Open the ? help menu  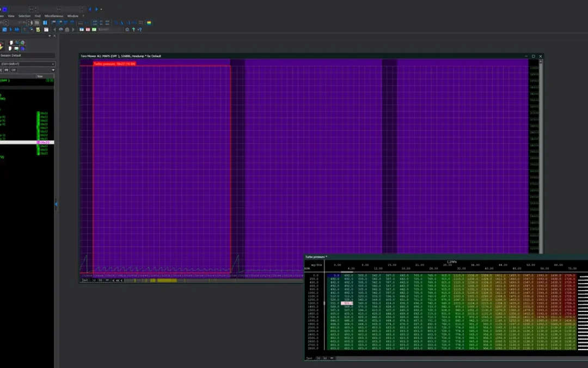pyautogui.click(x=83, y=16)
